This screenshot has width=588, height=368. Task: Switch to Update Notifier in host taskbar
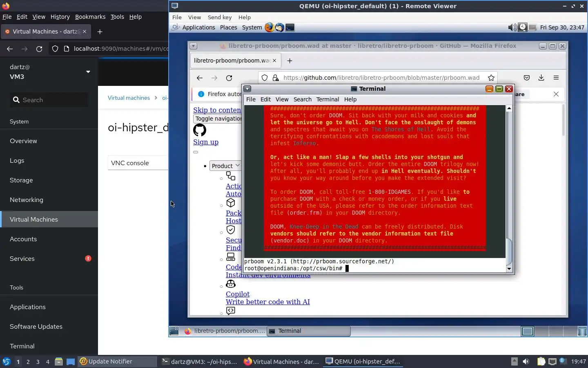tap(118, 361)
